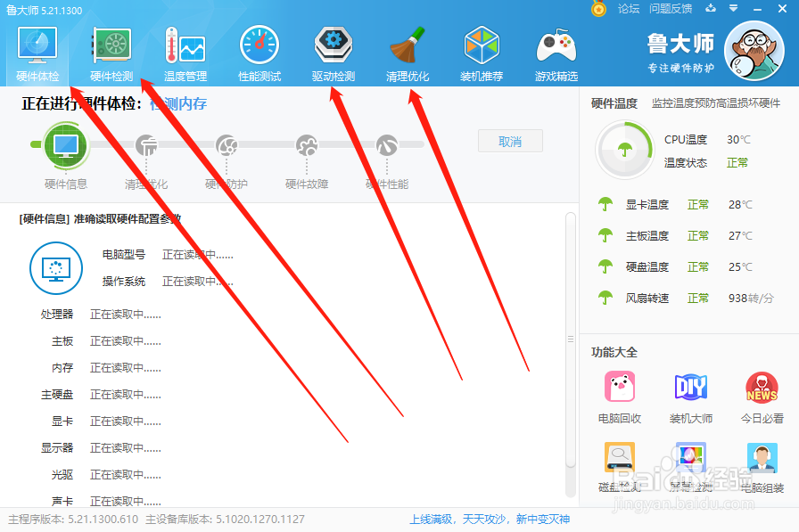Click the 清理优化 step circle in progress bar
Image resolution: width=799 pixels, height=532 pixels.
146,145
